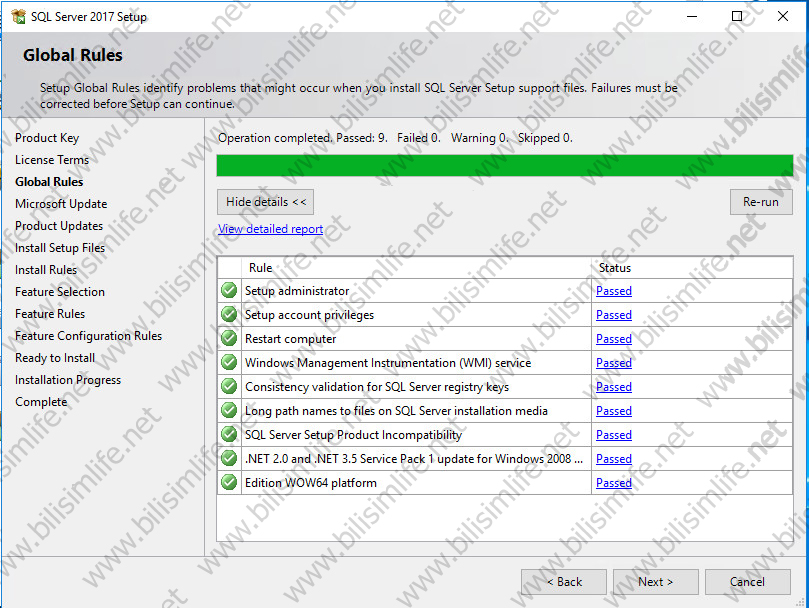This screenshot has width=809, height=608.
Task: Select Install Rules step in sidebar
Action: 46,269
